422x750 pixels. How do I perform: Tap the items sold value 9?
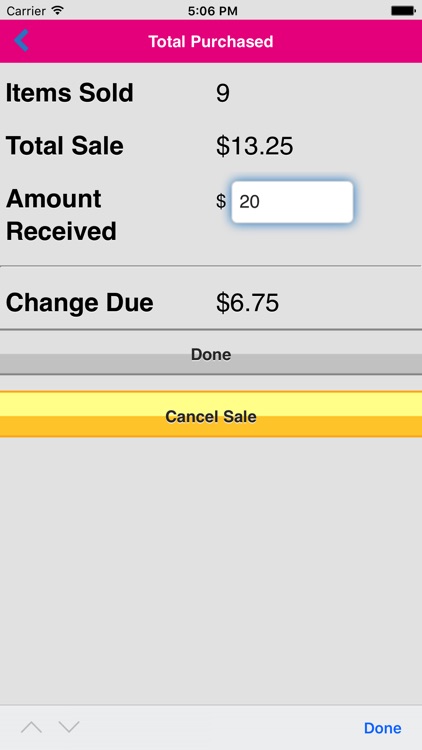(x=222, y=93)
